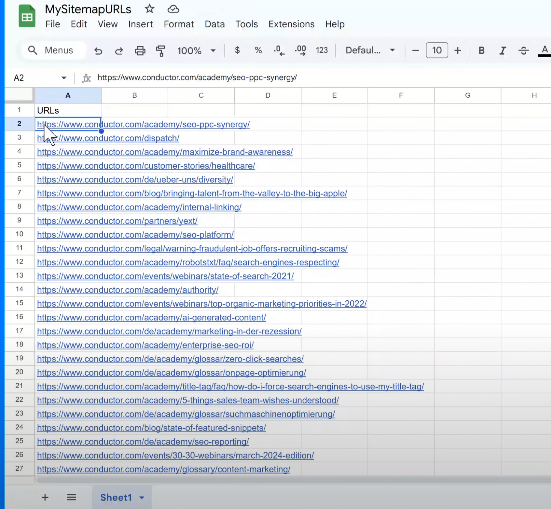Click the Redo arrow icon
Viewport: 551px width, 509px height.
pyautogui.click(x=119, y=51)
